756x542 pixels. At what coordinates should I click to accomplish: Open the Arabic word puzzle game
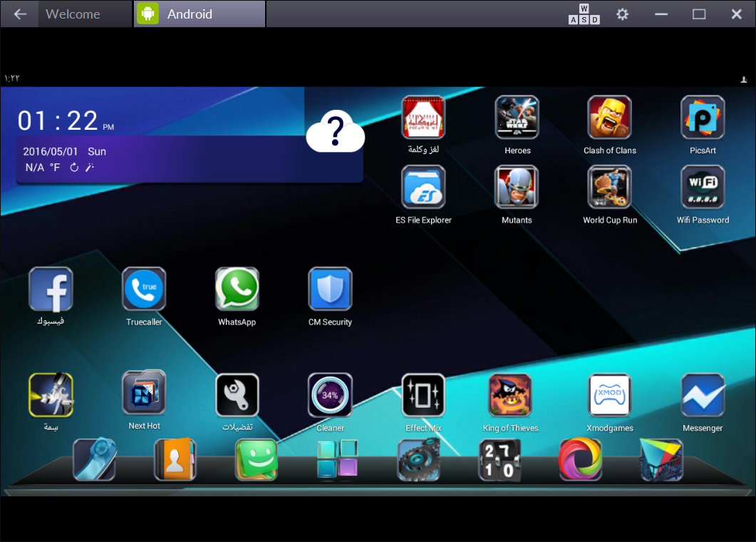point(423,117)
